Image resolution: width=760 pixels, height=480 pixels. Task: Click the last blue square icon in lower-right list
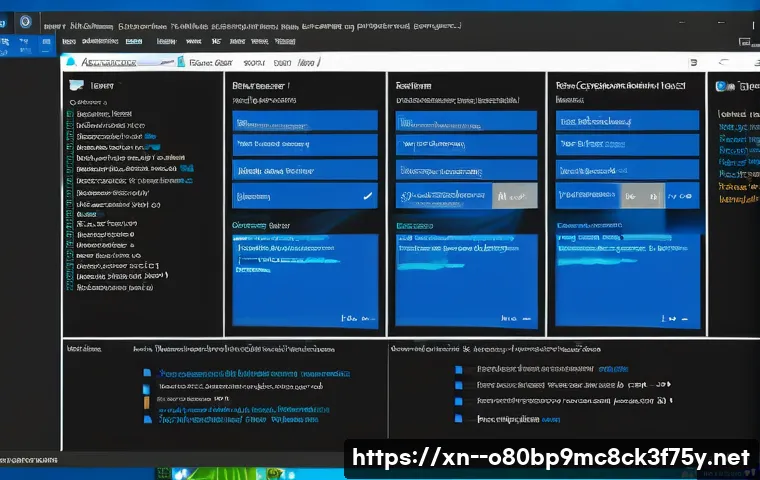(x=459, y=419)
